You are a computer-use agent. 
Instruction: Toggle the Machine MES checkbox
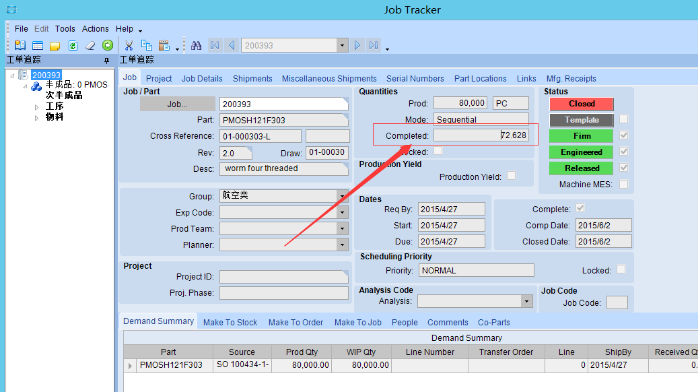pos(624,184)
